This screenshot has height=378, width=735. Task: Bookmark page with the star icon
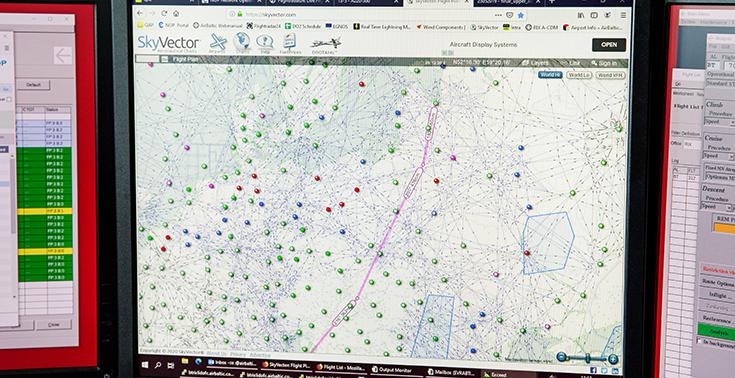click(520, 15)
